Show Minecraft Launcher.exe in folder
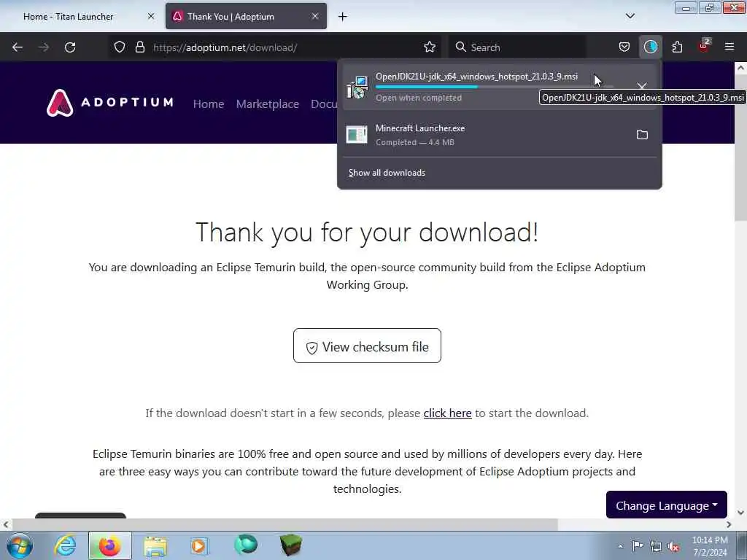Image resolution: width=747 pixels, height=560 pixels. click(642, 135)
